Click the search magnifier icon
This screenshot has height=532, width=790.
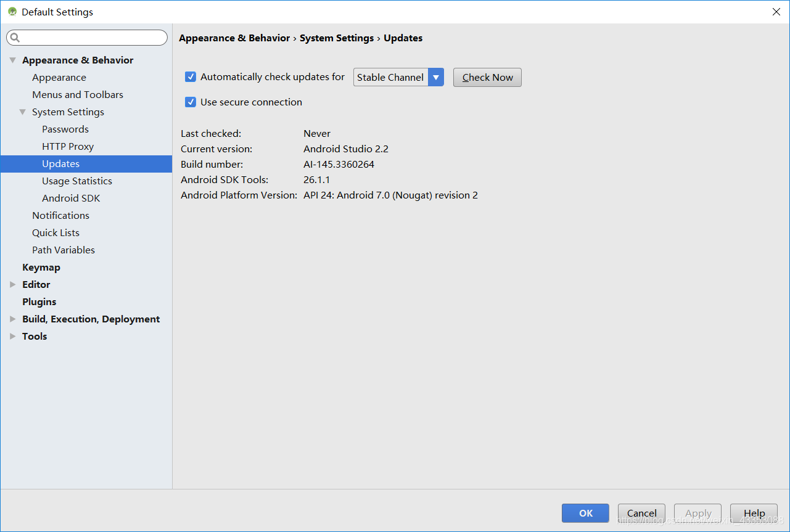pos(15,38)
